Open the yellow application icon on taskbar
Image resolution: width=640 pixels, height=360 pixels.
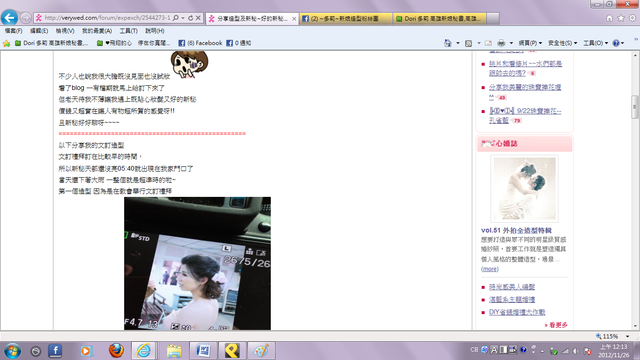pyautogui.click(x=232, y=351)
